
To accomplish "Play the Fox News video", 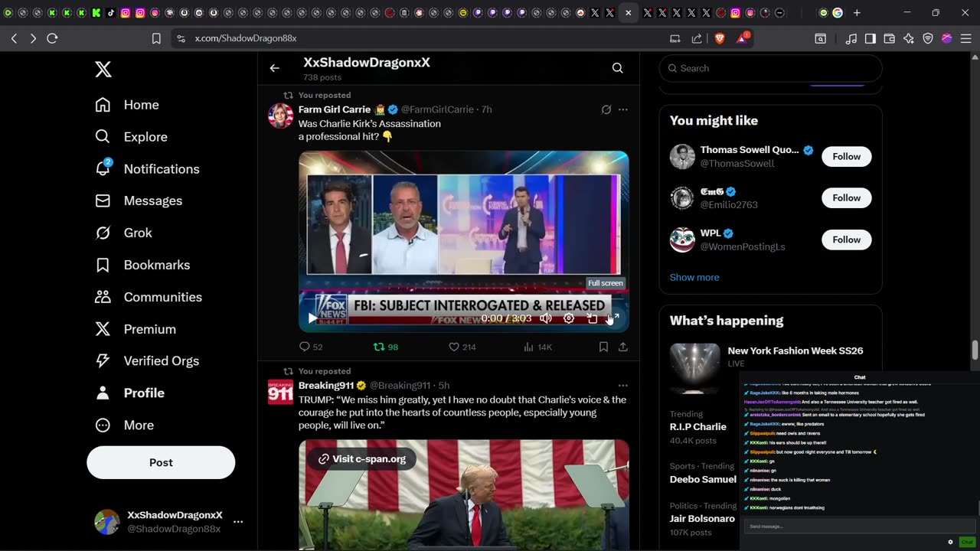I will (312, 318).
